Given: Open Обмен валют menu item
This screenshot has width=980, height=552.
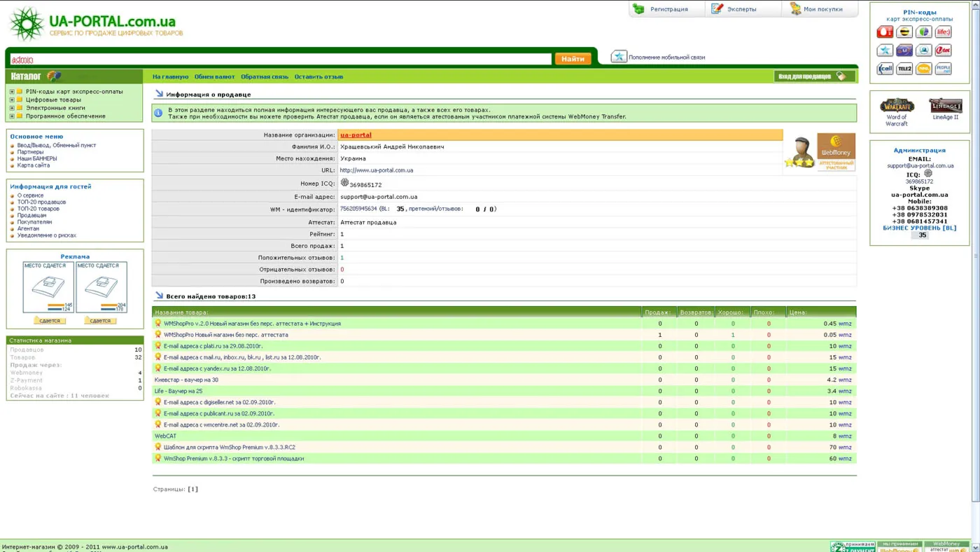Looking at the screenshot, I should point(214,77).
